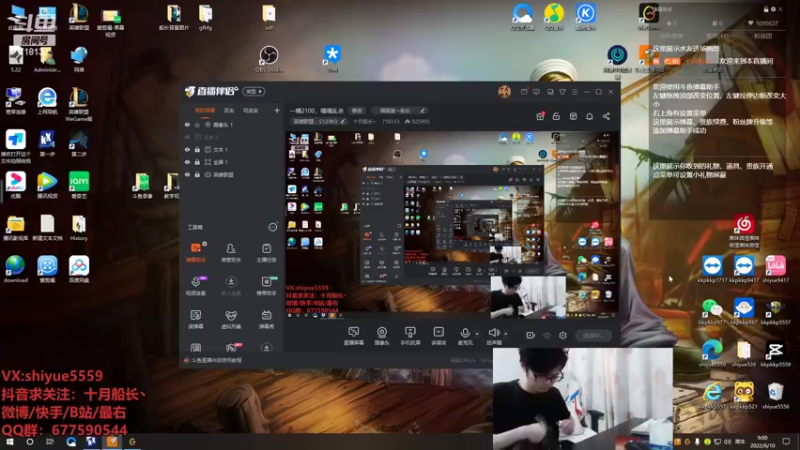
Task: Select the 摄像头 1 source row
Action: [232, 124]
